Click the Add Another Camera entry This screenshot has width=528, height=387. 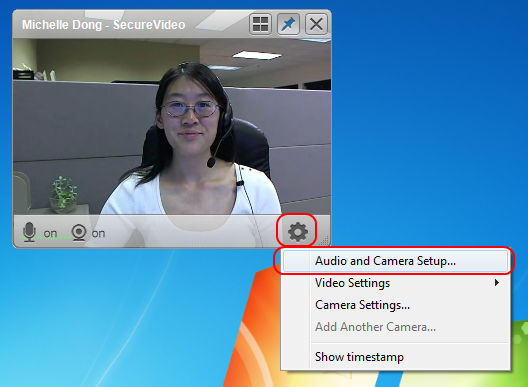pos(395,327)
